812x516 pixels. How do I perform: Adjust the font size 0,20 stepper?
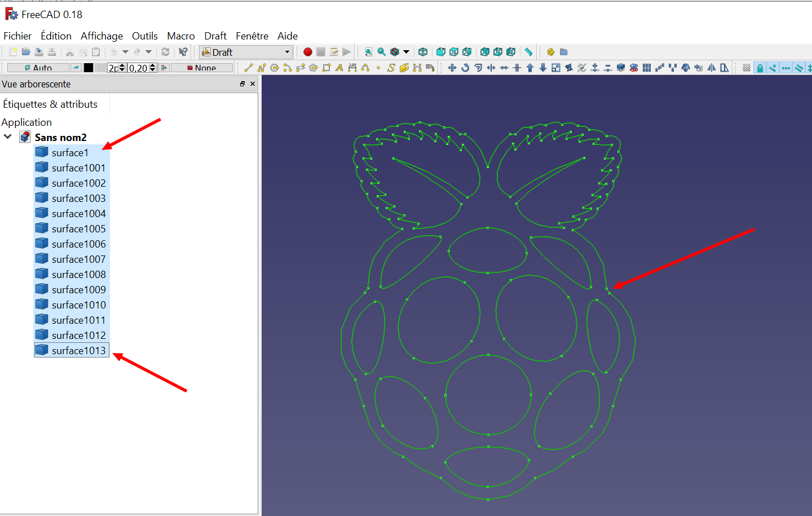153,68
